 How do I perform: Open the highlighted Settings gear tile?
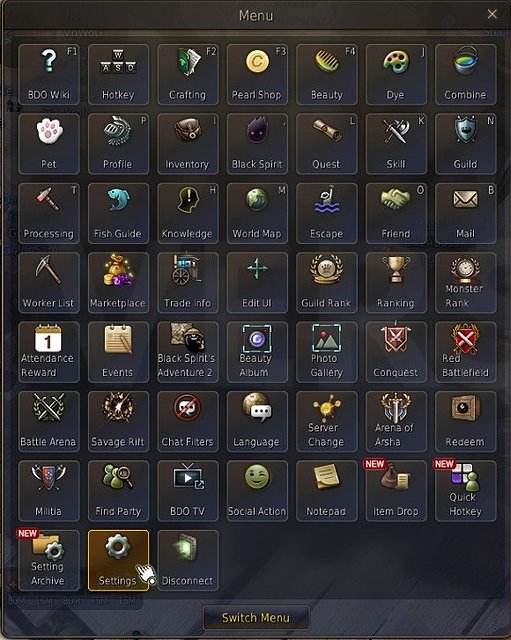click(x=118, y=560)
